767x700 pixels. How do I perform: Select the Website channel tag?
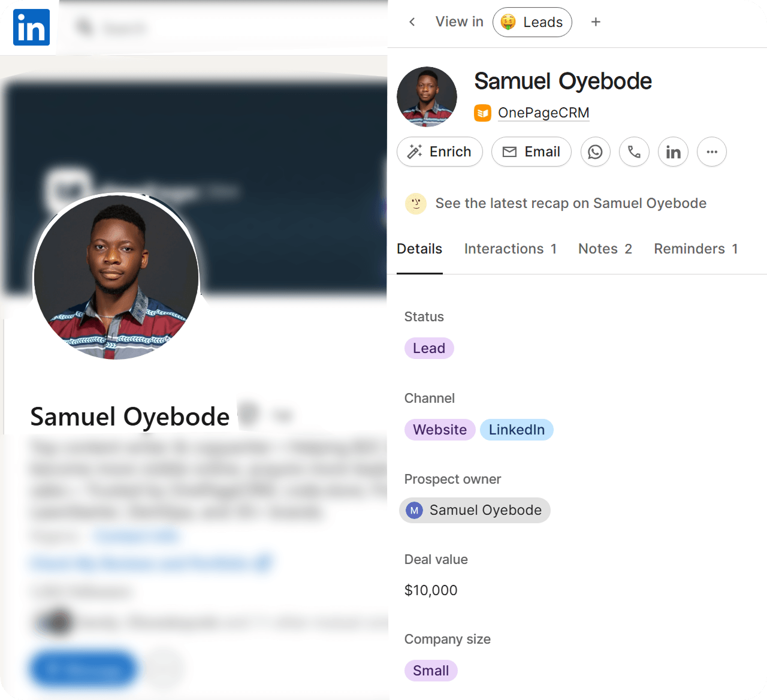(440, 430)
